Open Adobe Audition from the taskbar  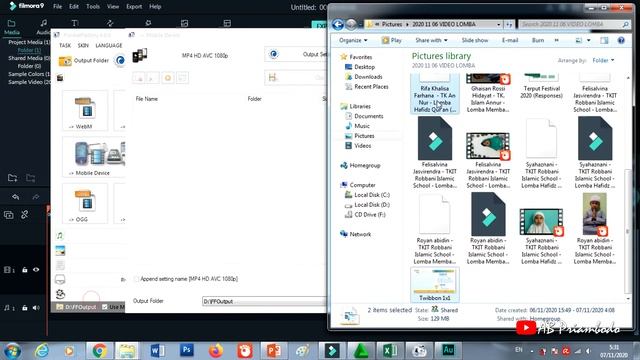coord(448,350)
